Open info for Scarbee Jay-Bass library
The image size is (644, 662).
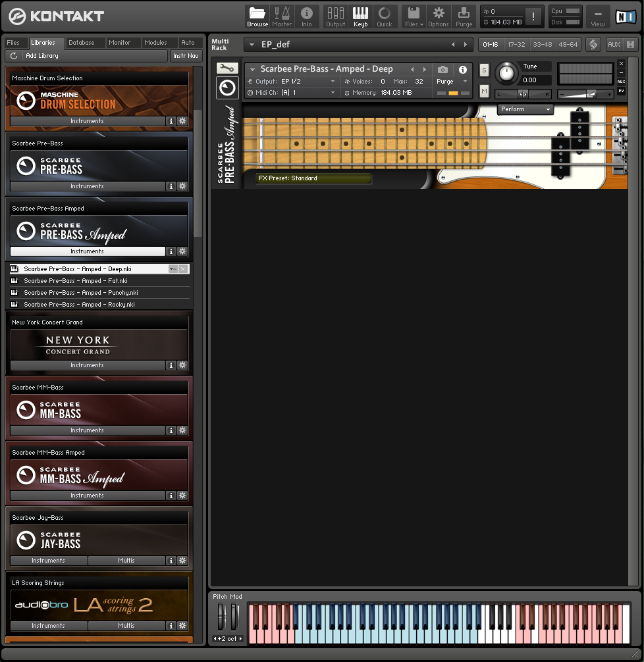click(x=171, y=561)
